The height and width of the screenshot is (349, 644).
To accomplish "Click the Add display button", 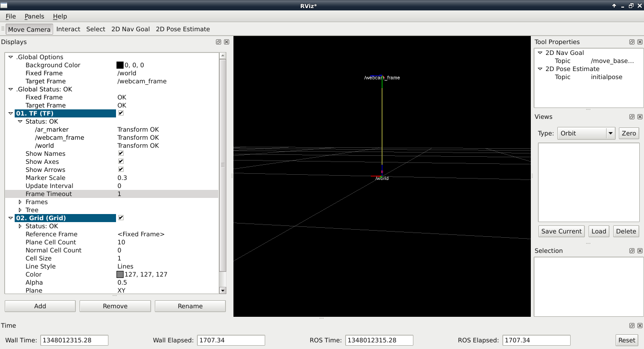I will 40,306.
